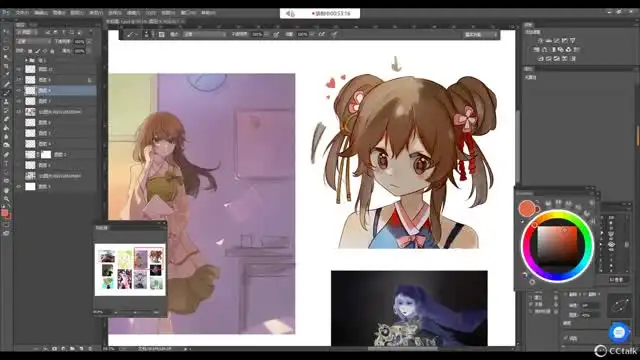Toggle visibility of the topmost layer
The height and width of the screenshot is (360, 640).
(19, 69)
